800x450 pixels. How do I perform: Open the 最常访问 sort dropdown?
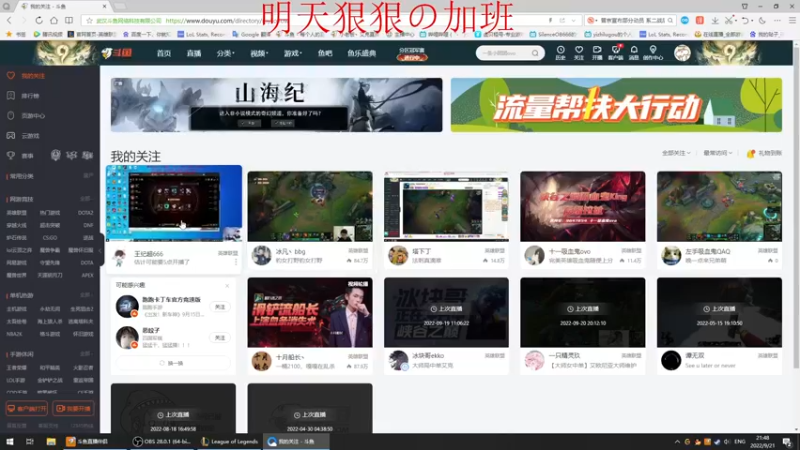pos(717,153)
